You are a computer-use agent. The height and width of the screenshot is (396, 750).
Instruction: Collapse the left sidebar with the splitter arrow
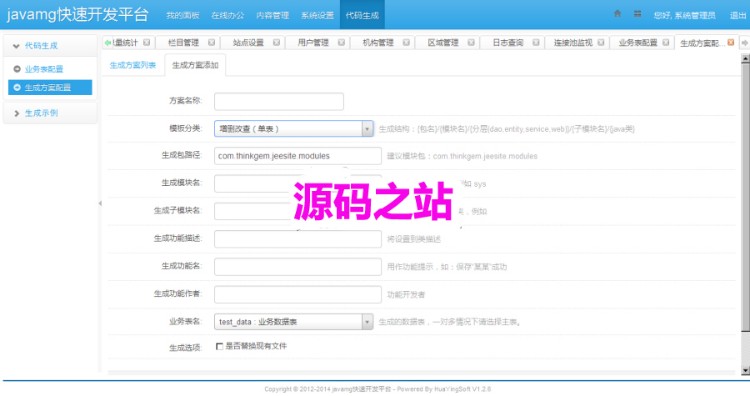100,203
